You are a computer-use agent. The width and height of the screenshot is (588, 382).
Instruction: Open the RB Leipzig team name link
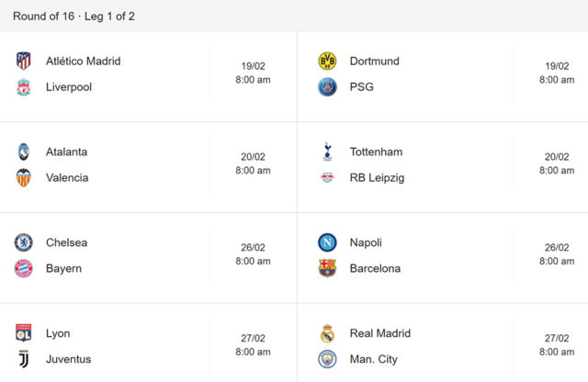pyautogui.click(x=377, y=178)
